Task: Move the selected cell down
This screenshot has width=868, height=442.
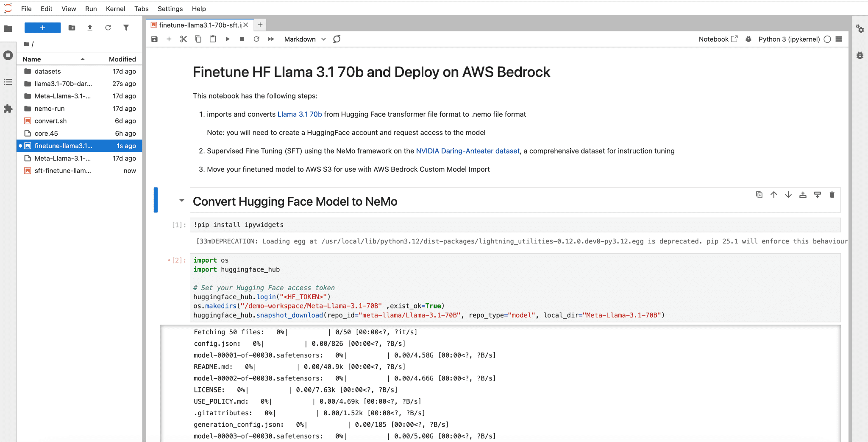Action: [788, 195]
